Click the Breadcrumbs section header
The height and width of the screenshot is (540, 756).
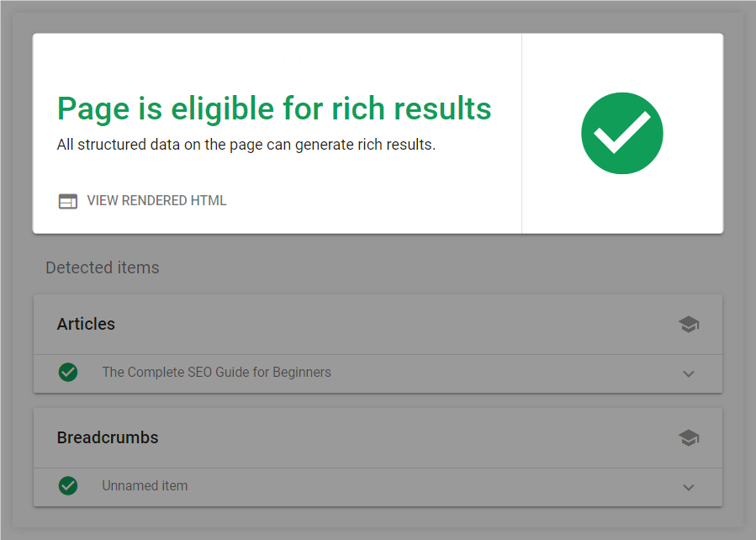(108, 437)
